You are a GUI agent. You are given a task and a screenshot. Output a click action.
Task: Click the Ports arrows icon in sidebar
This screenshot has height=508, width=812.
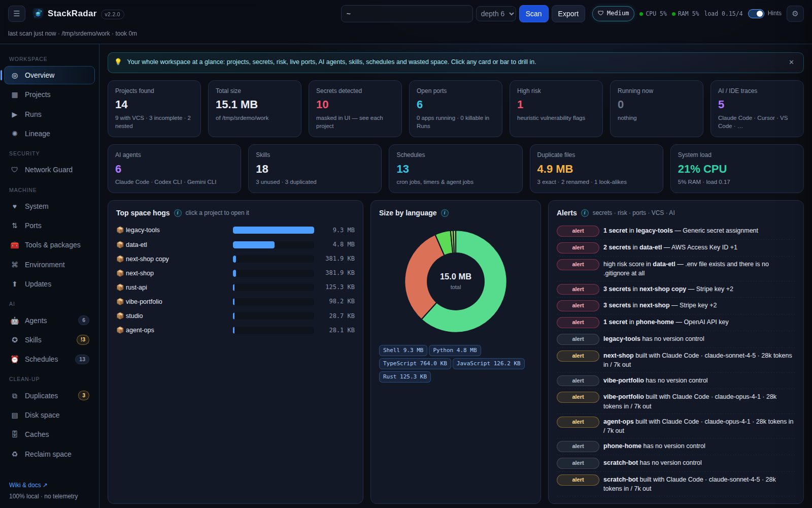(x=15, y=226)
